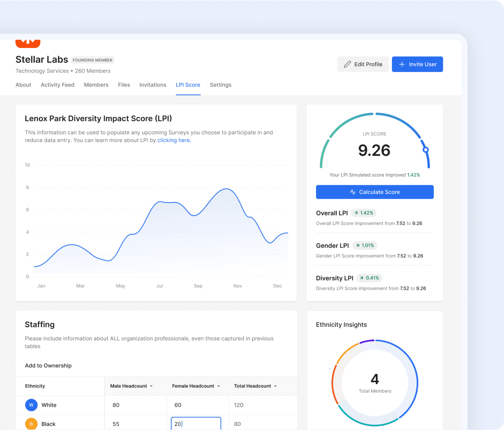Click the Gender LPI 1.01% trend badge
The height and width of the screenshot is (430, 504).
pos(365,245)
